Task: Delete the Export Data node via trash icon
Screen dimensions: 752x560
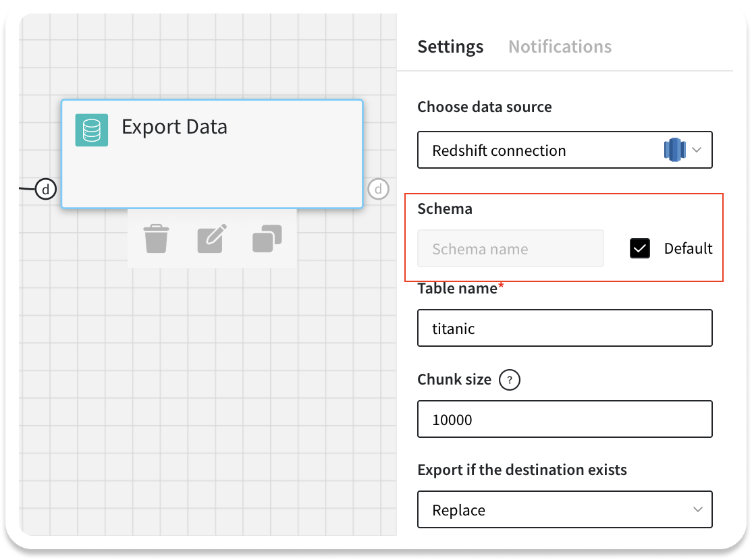Action: tap(156, 238)
